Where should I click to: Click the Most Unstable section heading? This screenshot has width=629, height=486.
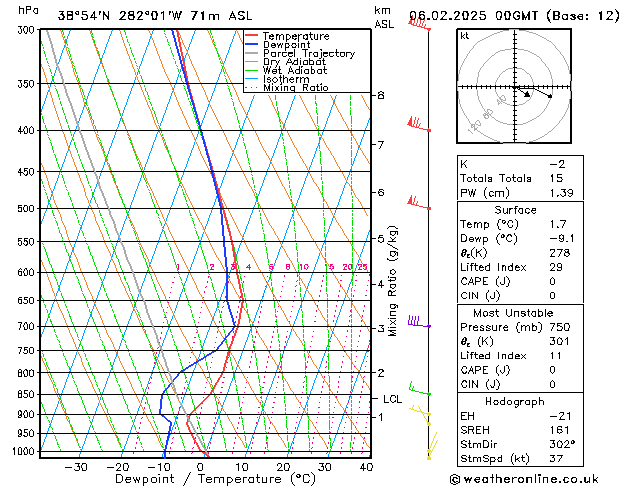click(x=513, y=313)
